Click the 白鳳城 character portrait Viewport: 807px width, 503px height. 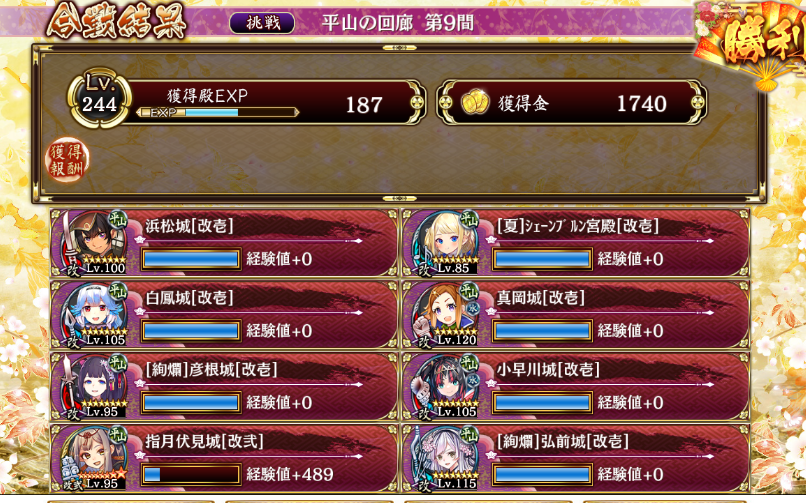point(95,315)
